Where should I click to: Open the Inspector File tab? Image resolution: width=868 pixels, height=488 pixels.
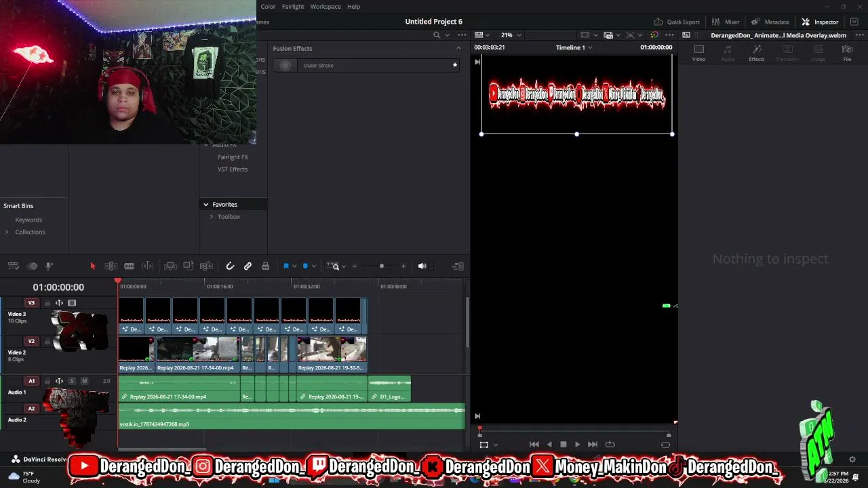tap(847, 52)
